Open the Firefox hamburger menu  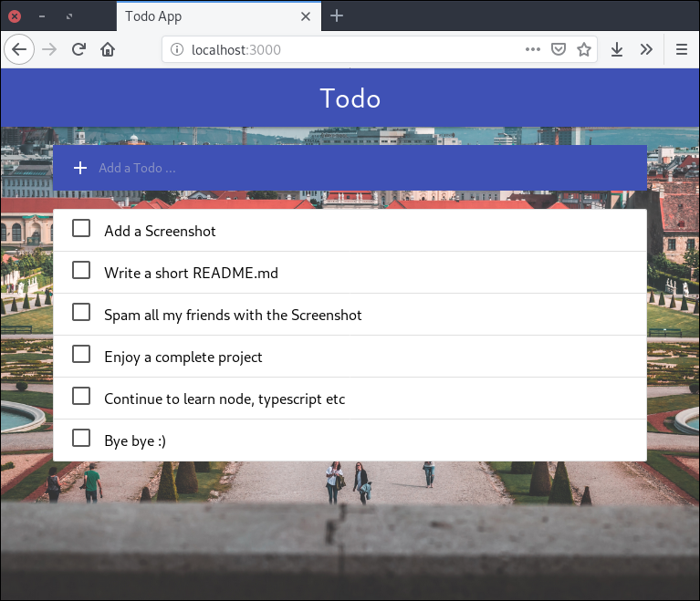pyautogui.click(x=681, y=49)
